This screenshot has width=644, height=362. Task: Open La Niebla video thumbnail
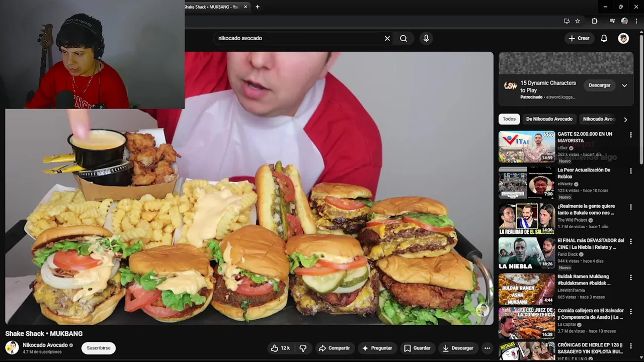[x=527, y=253]
